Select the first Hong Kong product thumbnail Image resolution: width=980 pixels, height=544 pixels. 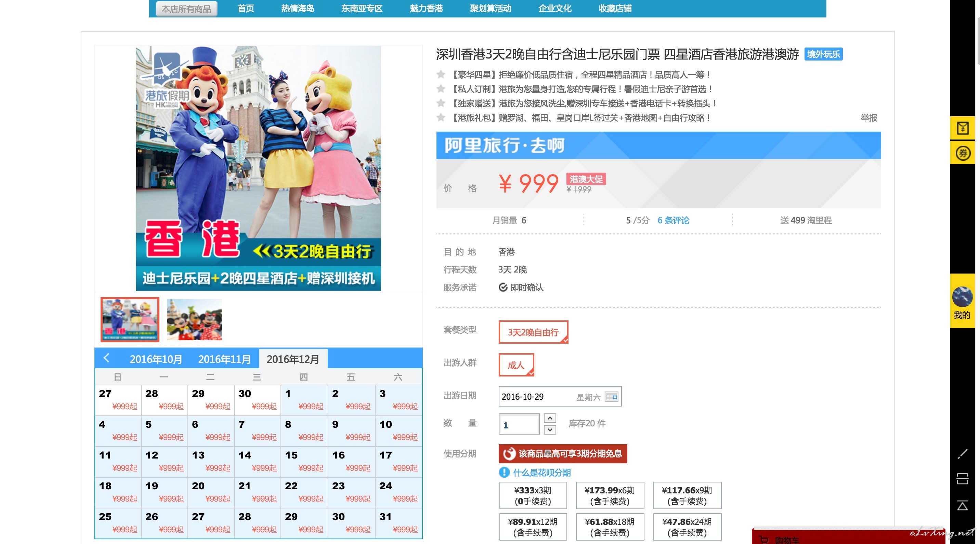click(130, 319)
